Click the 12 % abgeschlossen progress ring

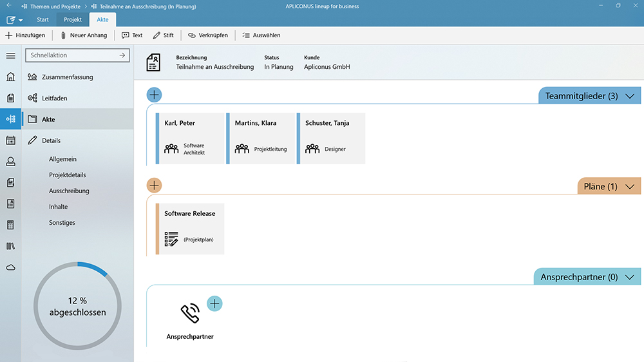point(78,306)
